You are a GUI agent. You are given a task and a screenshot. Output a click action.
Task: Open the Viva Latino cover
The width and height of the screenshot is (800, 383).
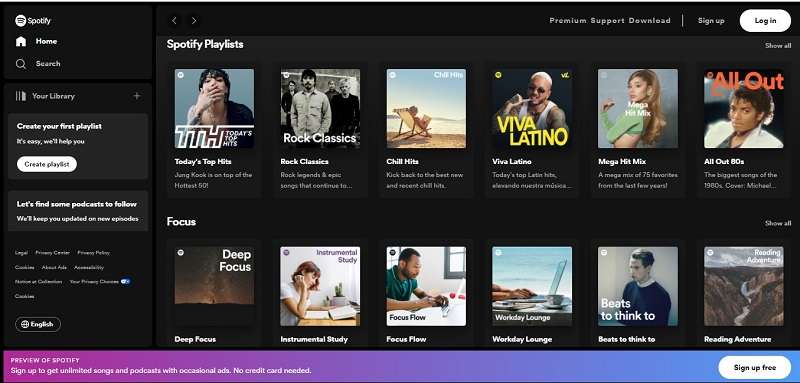click(532, 109)
